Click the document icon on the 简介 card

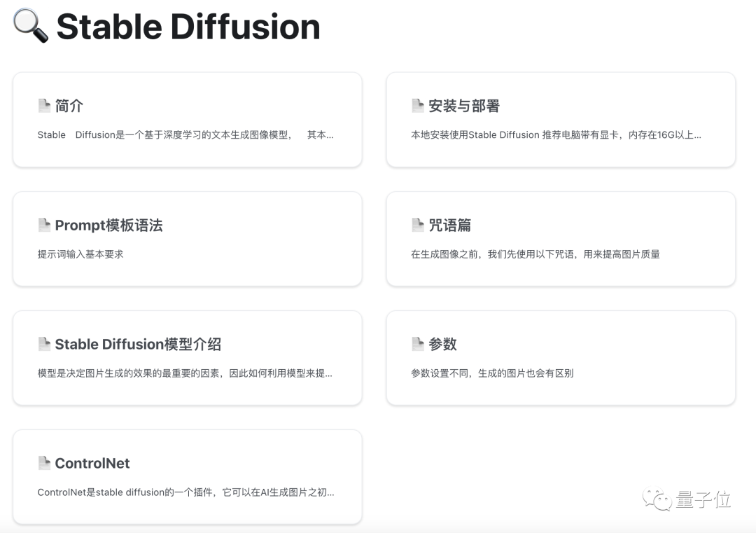[45, 104]
